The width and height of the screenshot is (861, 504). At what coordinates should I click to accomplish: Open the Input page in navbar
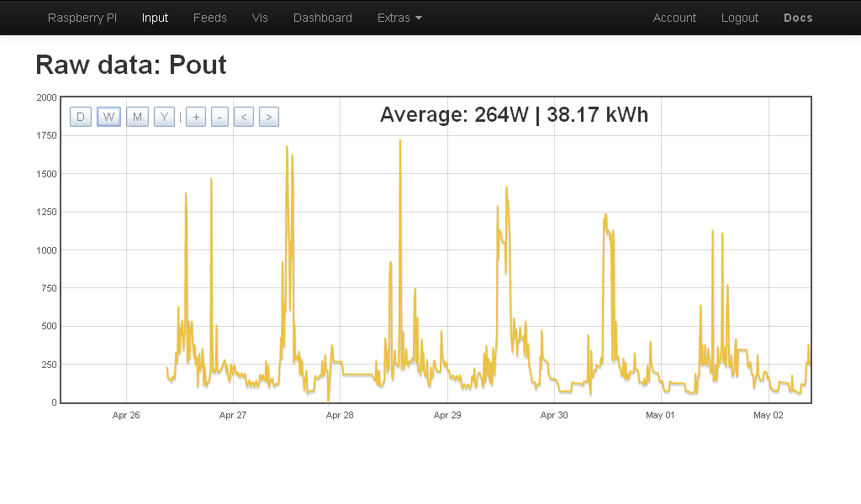click(155, 18)
